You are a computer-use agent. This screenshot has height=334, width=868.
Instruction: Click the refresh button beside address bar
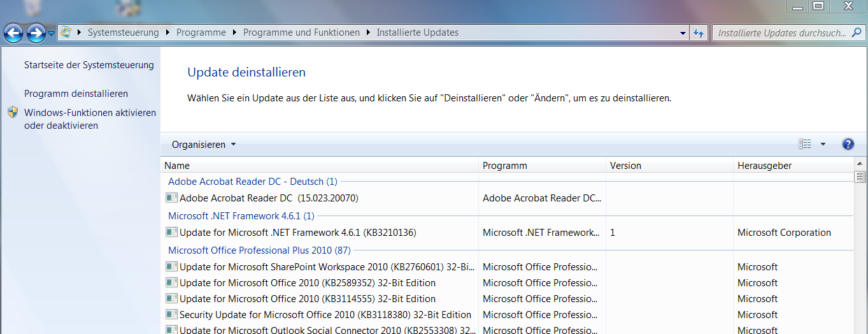(x=699, y=33)
